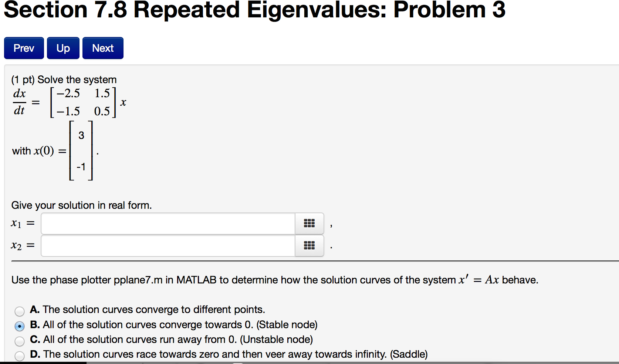
Task: Select radio button for option A
Action: (20, 311)
